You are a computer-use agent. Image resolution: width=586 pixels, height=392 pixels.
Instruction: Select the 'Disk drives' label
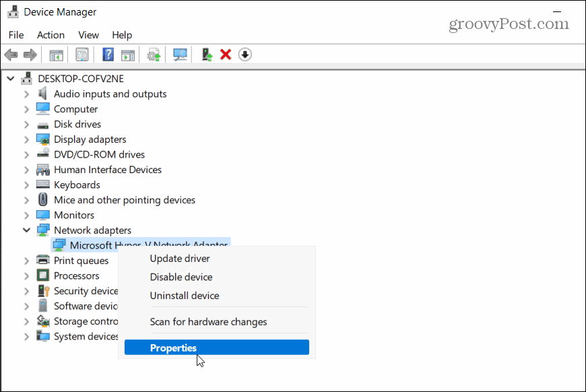[77, 125]
